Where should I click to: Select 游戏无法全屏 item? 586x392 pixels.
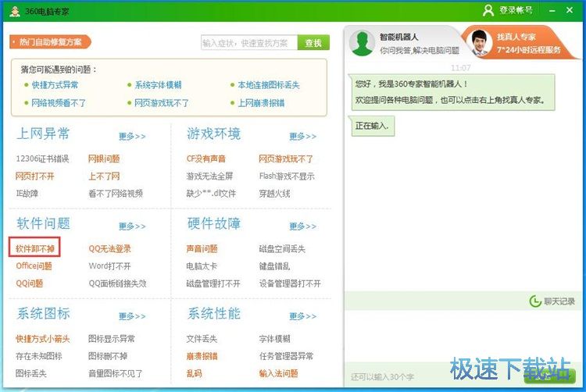[x=209, y=176]
